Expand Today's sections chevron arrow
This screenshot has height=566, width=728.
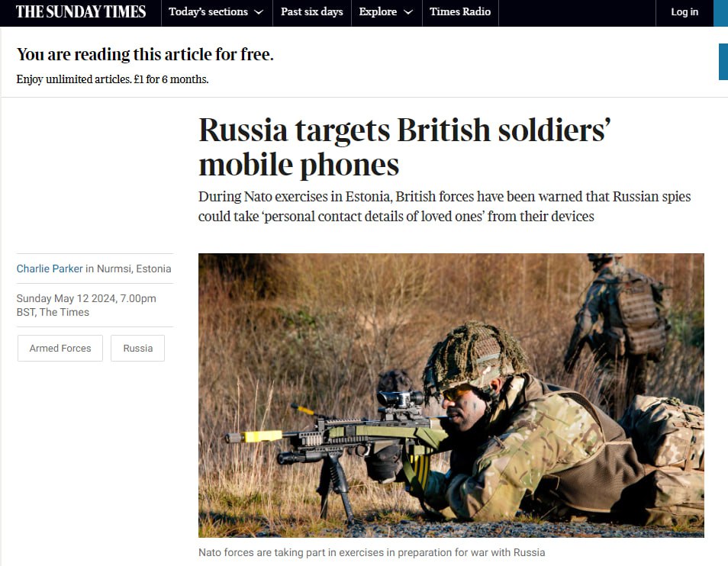point(259,12)
